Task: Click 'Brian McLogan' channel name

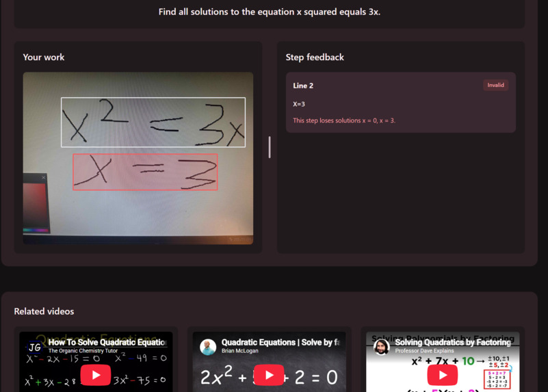Action: (x=239, y=350)
